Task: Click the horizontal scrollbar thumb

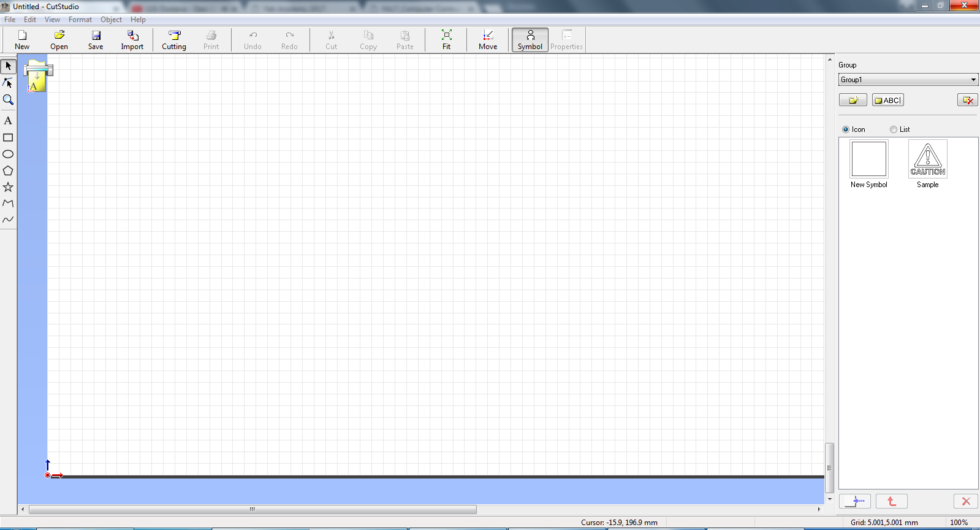Action: pos(253,509)
